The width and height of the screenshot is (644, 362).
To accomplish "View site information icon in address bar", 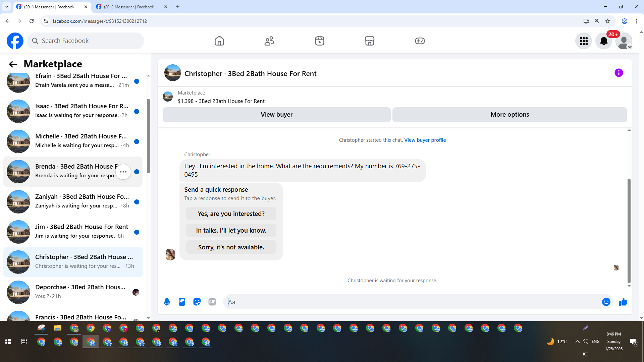I will pos(46,21).
